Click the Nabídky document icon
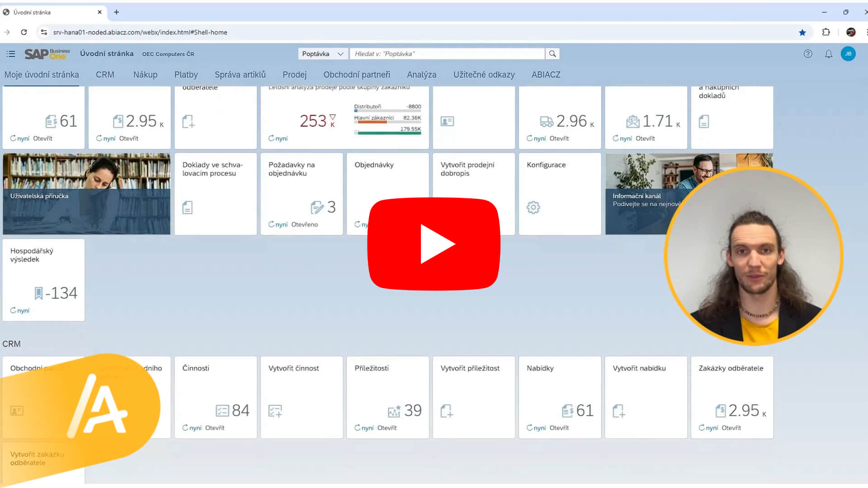868x488 pixels. tap(567, 411)
